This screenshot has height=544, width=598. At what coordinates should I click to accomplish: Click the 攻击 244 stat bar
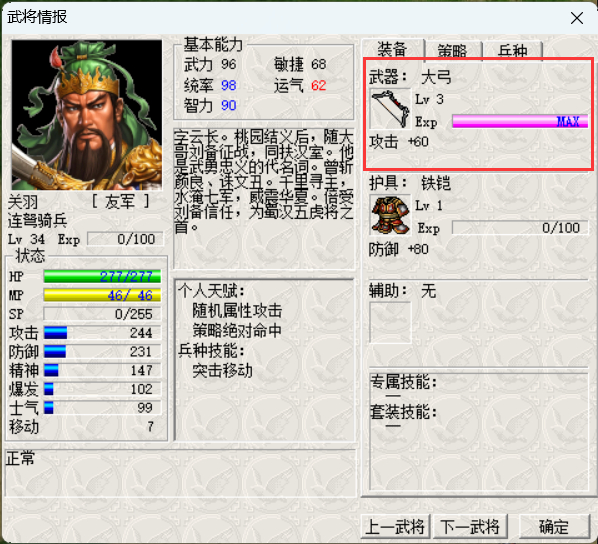click(102, 333)
